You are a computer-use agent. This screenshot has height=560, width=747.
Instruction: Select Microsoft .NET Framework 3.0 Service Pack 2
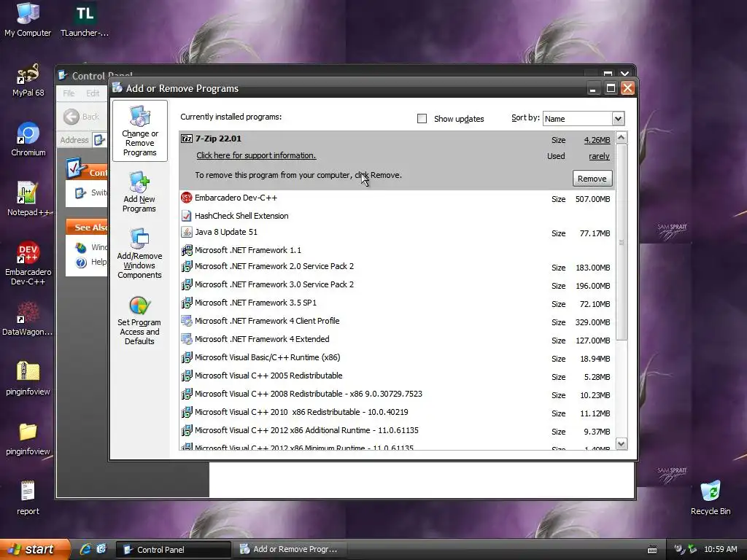[x=397, y=285]
